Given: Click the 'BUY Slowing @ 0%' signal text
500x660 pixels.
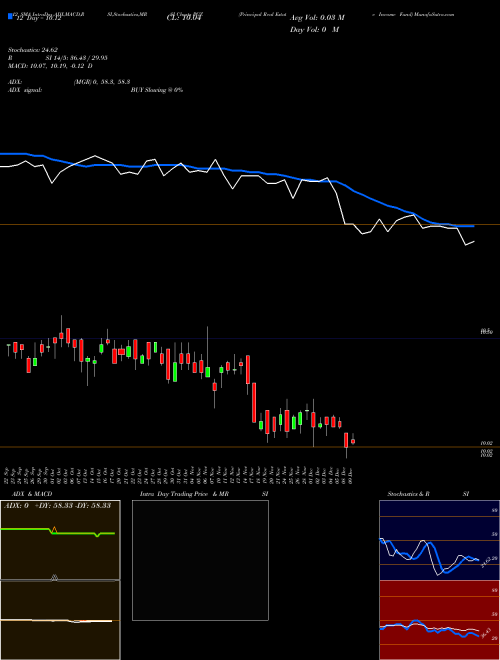Looking at the screenshot, I should pos(157,90).
